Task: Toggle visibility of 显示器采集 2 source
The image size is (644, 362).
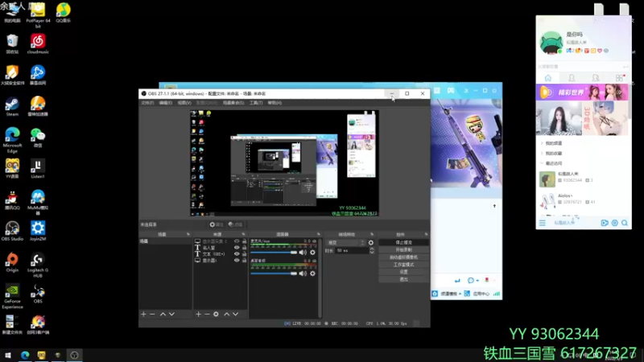Action: click(237, 241)
